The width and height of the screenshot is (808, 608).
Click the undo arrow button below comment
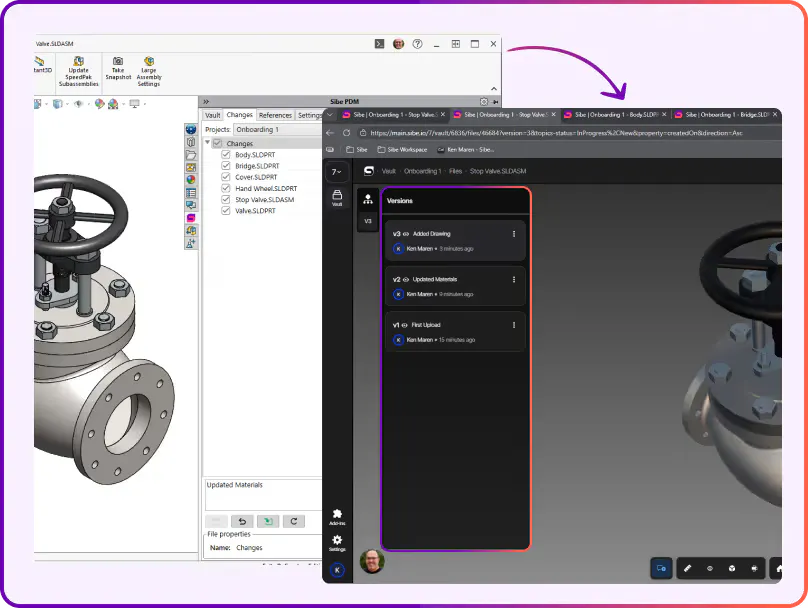click(242, 521)
